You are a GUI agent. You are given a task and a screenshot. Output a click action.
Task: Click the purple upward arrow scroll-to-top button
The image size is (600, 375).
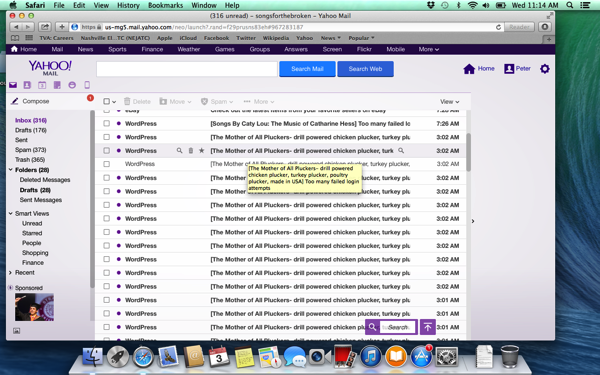pyautogui.click(x=427, y=327)
